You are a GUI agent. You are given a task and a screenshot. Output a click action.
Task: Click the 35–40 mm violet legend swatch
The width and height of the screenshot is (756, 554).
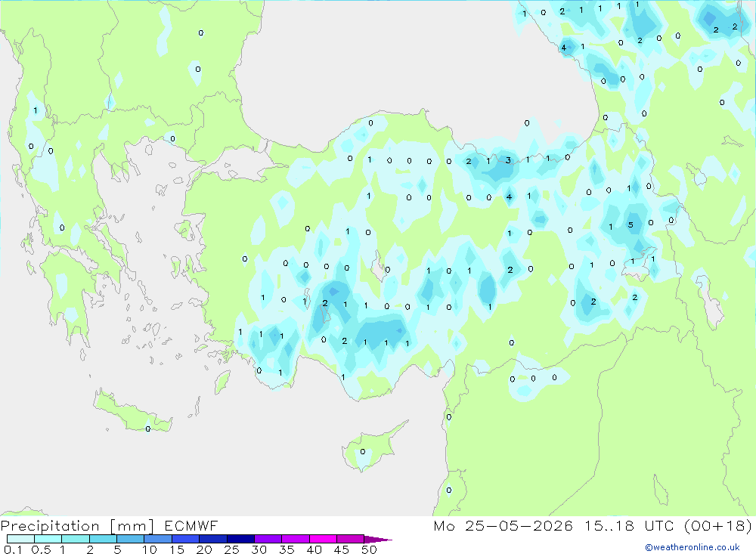point(295,539)
